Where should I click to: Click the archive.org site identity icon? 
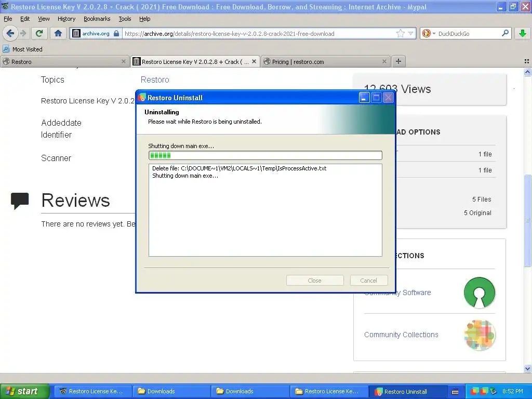pyautogui.click(x=76, y=33)
